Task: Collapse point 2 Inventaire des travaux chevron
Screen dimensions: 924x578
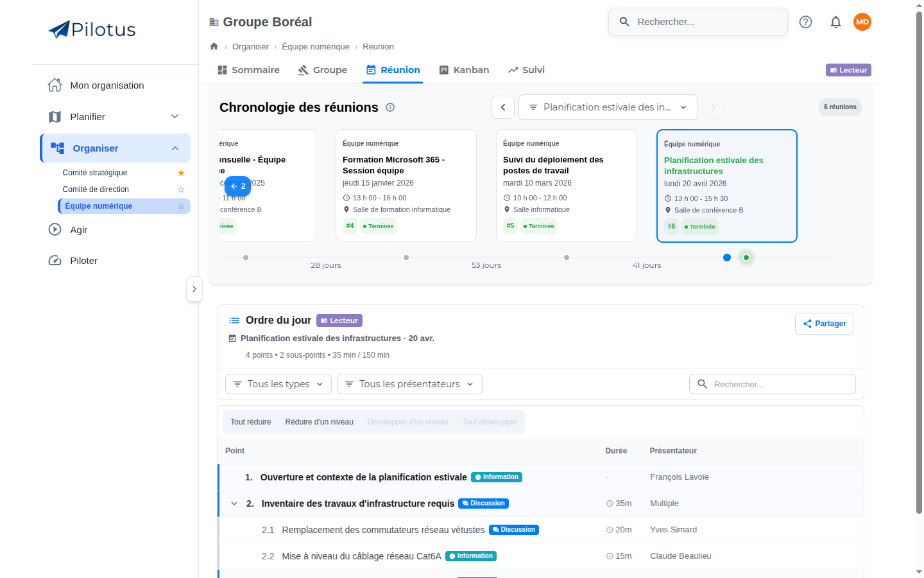Action: point(234,504)
